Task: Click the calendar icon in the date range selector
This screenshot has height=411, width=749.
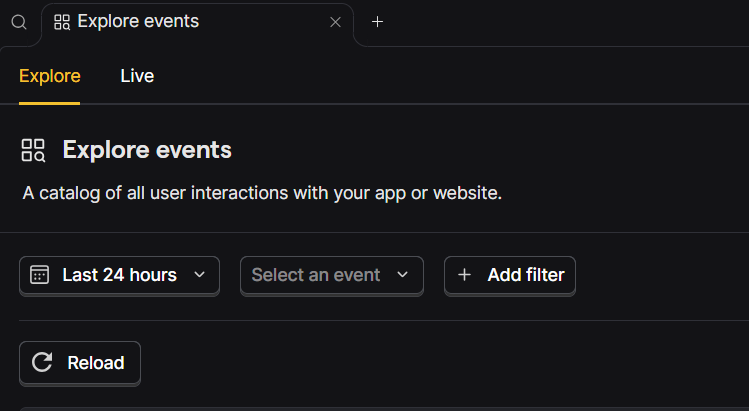Action: pos(40,275)
